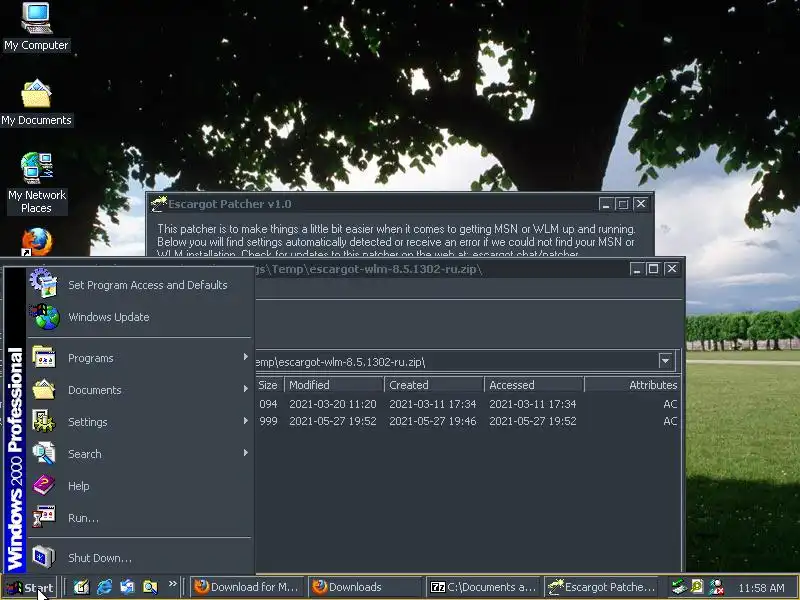Viewport: 800px width, 600px height.
Task: Click Escargot Patcher v1.0 title bar
Action: [372, 204]
